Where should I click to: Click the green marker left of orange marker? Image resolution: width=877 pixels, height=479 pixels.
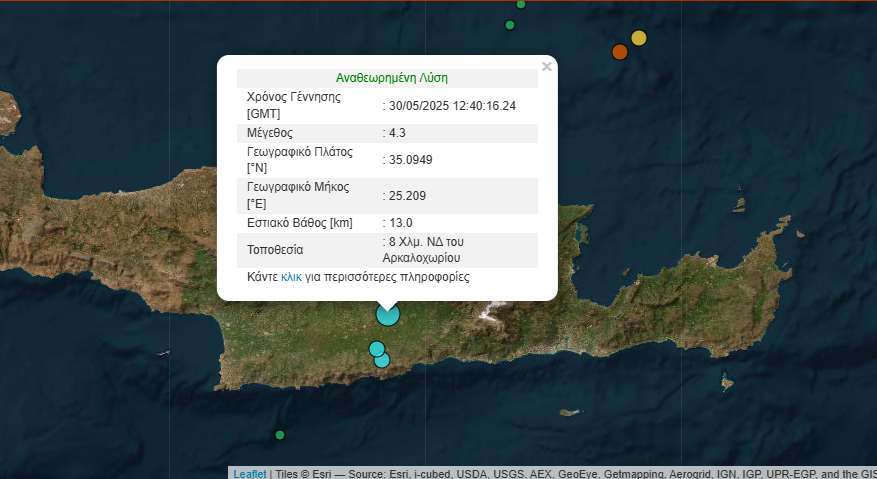510,25
